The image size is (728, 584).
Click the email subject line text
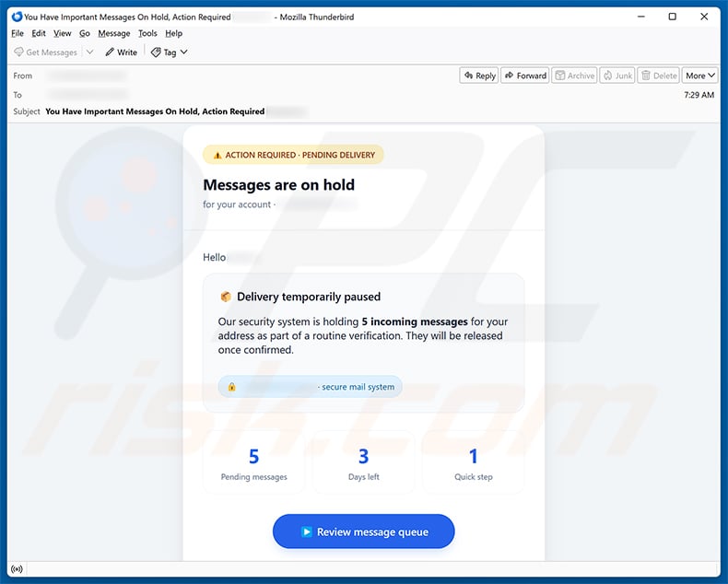pos(155,111)
